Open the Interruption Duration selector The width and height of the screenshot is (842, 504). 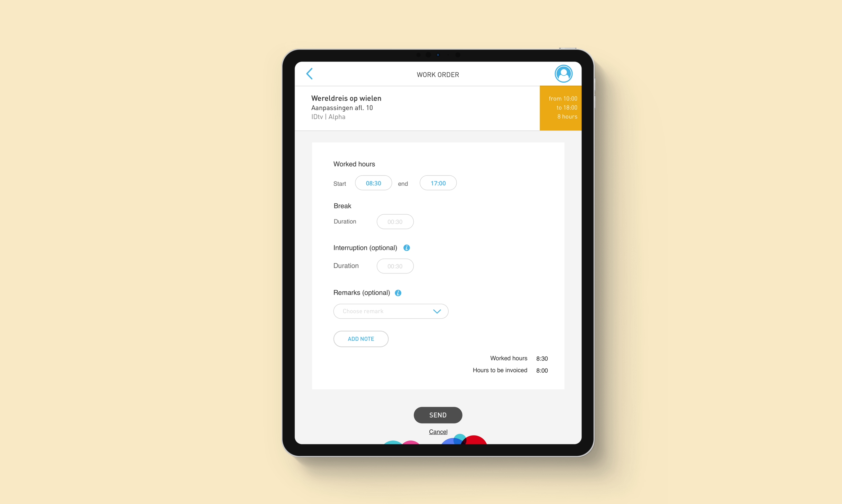(394, 266)
